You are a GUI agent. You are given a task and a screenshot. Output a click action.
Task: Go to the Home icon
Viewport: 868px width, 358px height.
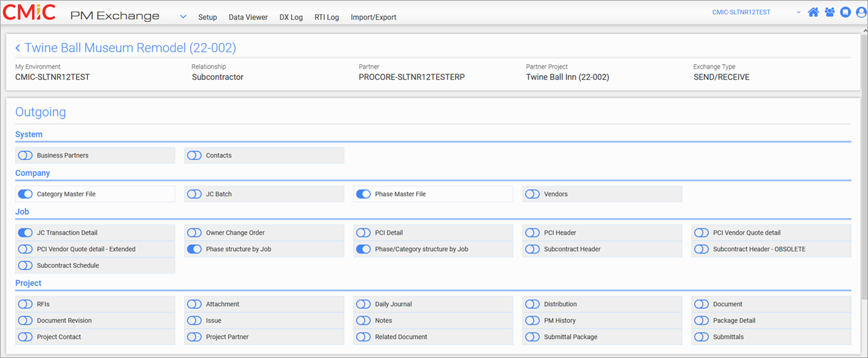pos(813,12)
